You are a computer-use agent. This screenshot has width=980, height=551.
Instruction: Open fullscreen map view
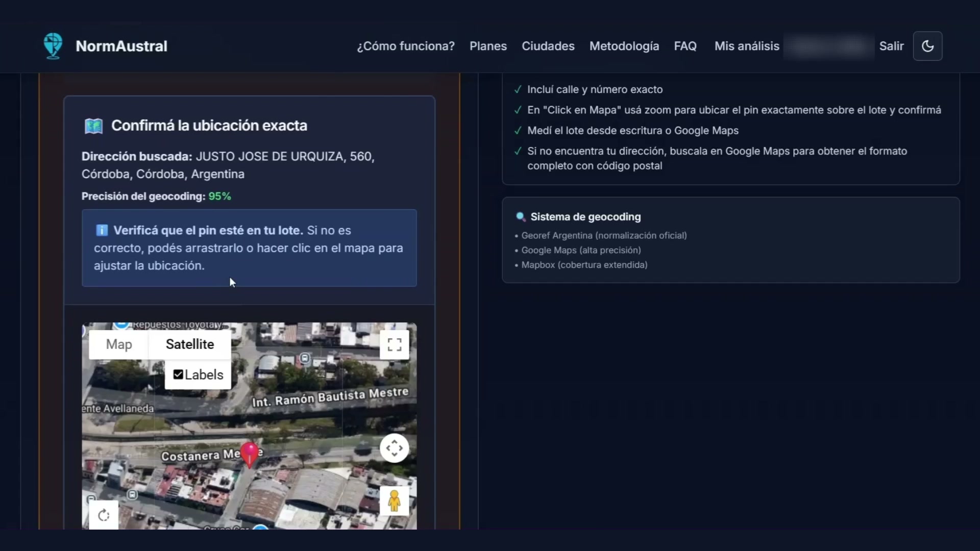coord(394,345)
